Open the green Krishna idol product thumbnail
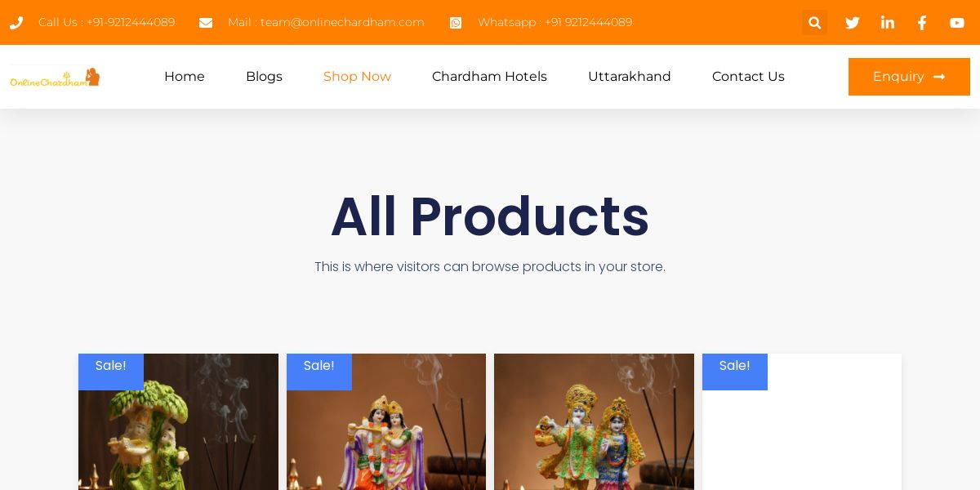 (x=178, y=421)
